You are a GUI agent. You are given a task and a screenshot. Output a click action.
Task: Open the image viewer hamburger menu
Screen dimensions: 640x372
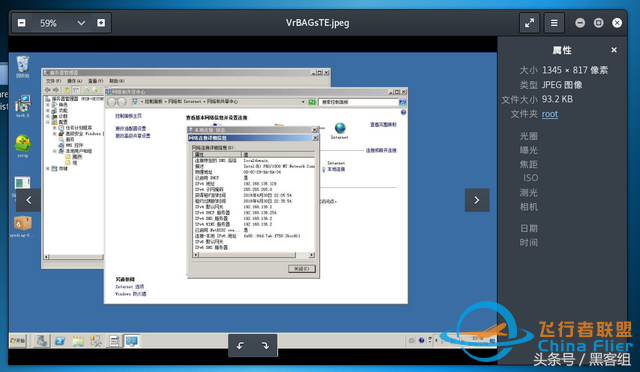pos(554,23)
